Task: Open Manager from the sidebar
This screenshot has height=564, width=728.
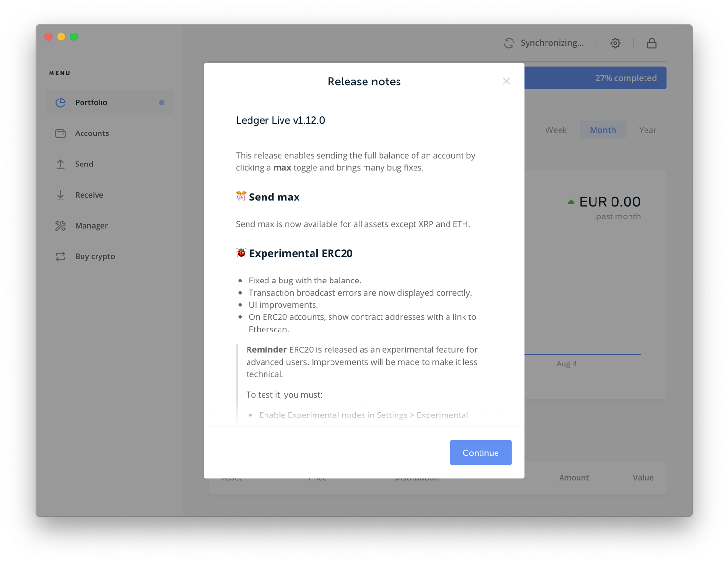Action: [110, 226]
